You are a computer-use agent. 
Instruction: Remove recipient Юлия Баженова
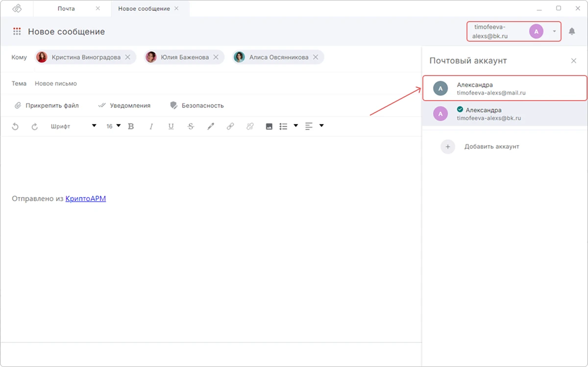tap(216, 57)
